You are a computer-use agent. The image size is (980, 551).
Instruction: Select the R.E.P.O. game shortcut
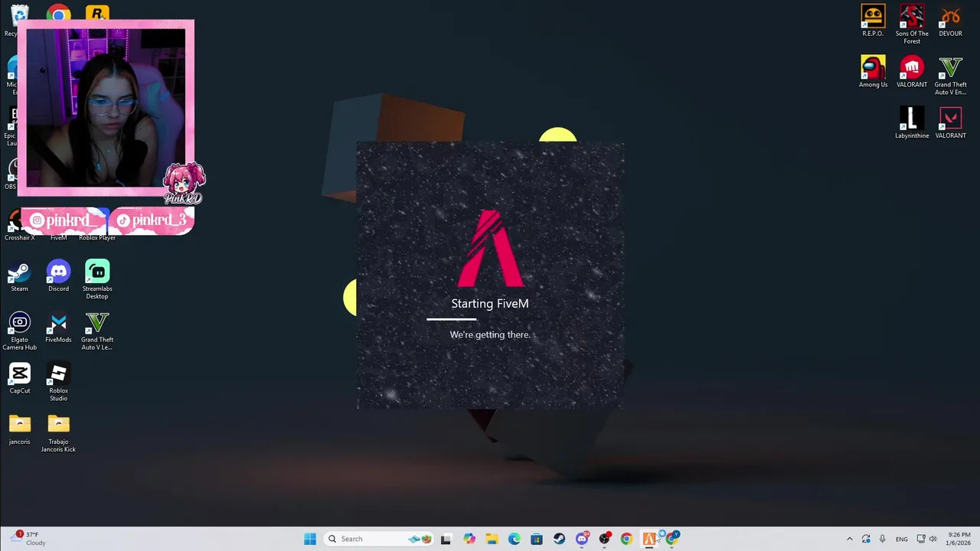pyautogui.click(x=873, y=21)
